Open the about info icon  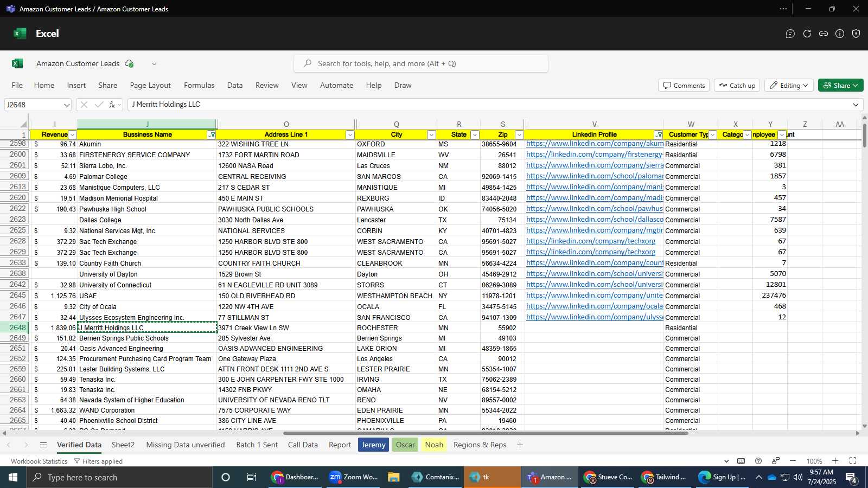pyautogui.click(x=840, y=34)
